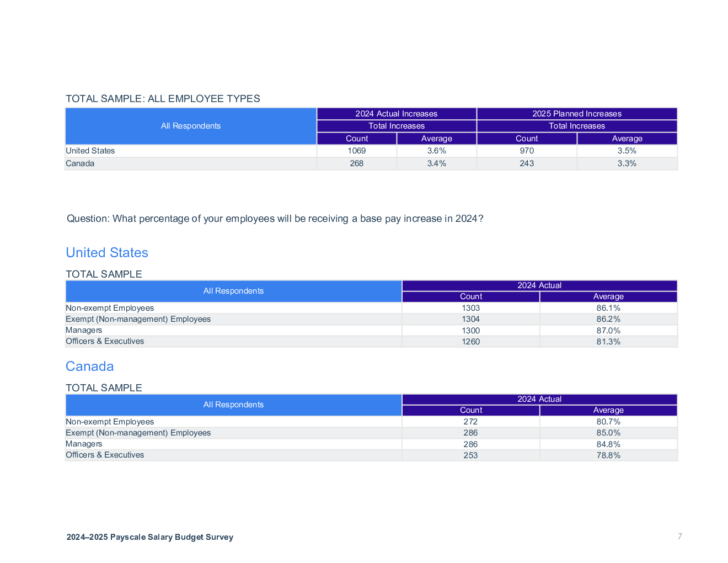Click the 'All Respondents' header in top table

point(191,126)
